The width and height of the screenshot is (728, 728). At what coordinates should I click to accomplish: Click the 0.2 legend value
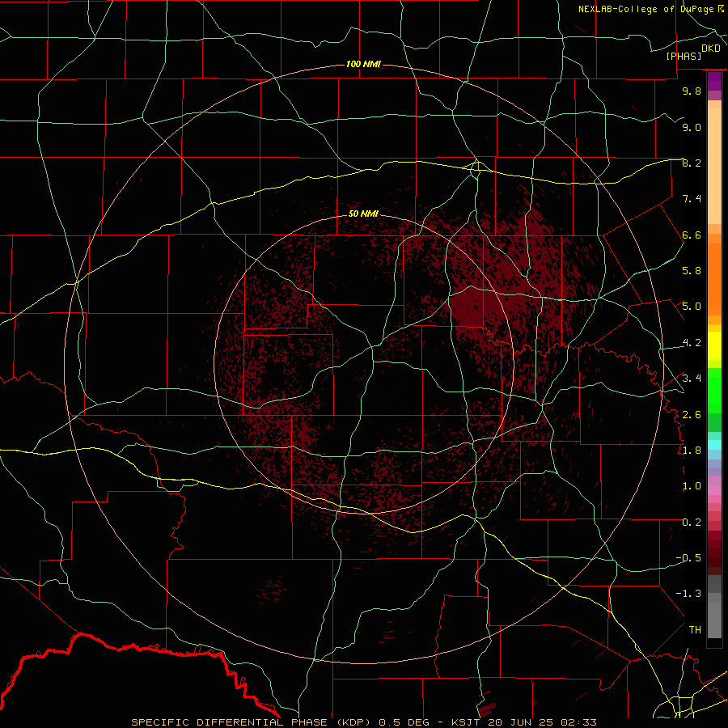(x=692, y=523)
